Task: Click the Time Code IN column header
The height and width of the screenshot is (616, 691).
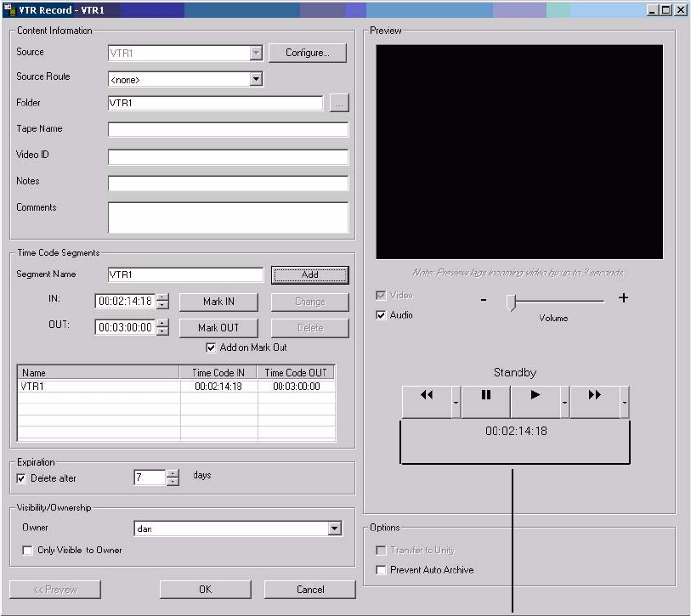Action: tap(218, 373)
